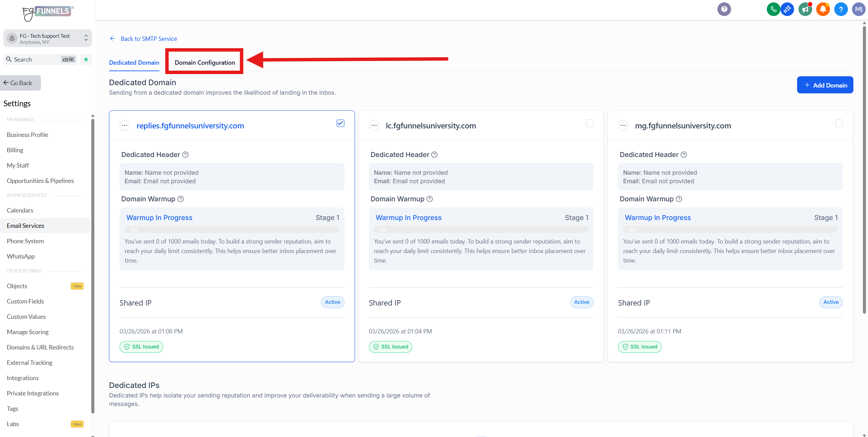
Task: Expand the FG - Tech Support Test account switcher
Action: point(48,38)
